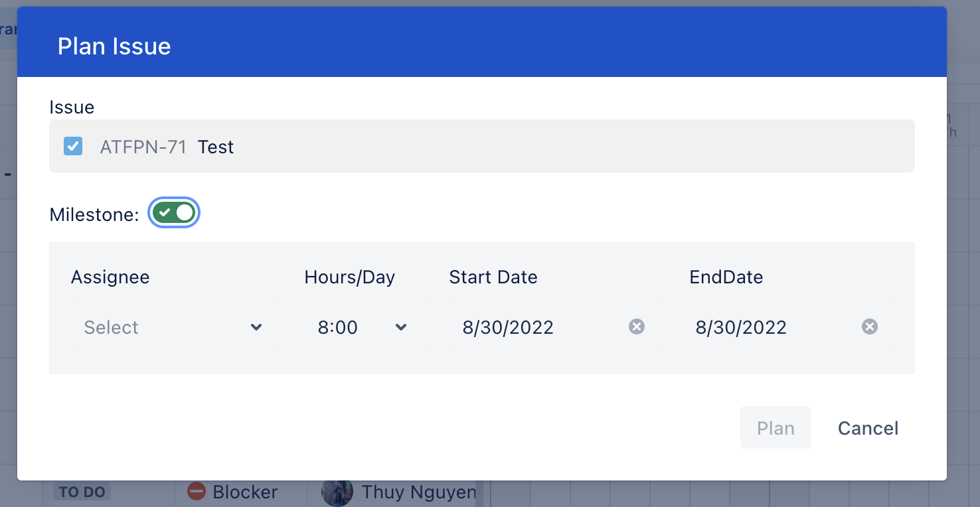980x507 pixels.
Task: Click the chevron arrow beside Assignee Select
Action: tap(256, 327)
